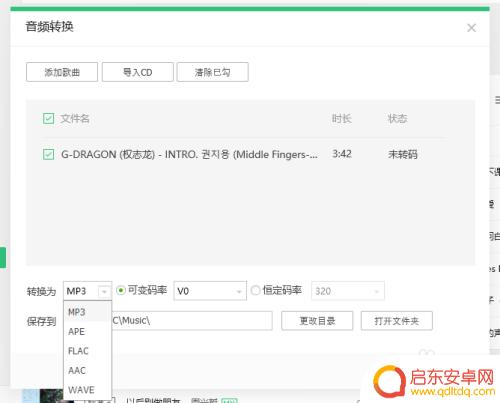
Task: Choose FLAC in the format list
Action: click(87, 351)
